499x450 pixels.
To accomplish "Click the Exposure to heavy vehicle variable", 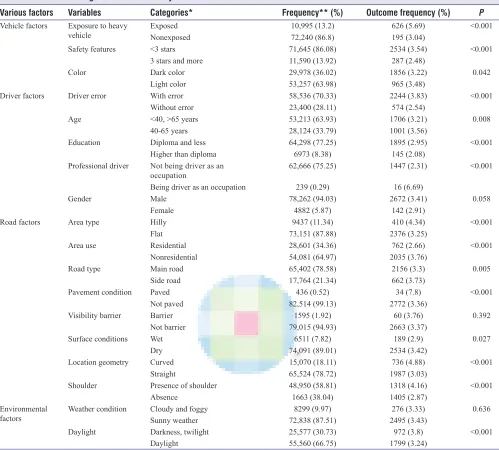I will pyautogui.click(x=98, y=31).
